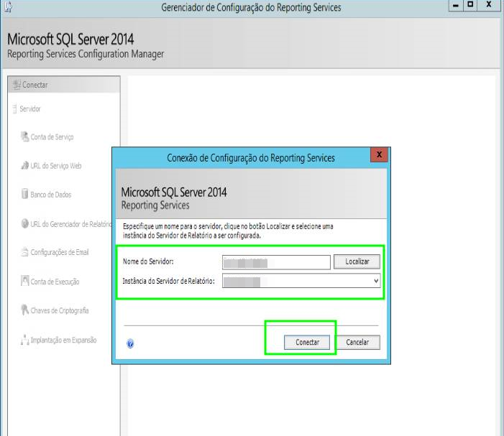Click the Conectar button in the dialog
The image size is (504, 436).
307,342
